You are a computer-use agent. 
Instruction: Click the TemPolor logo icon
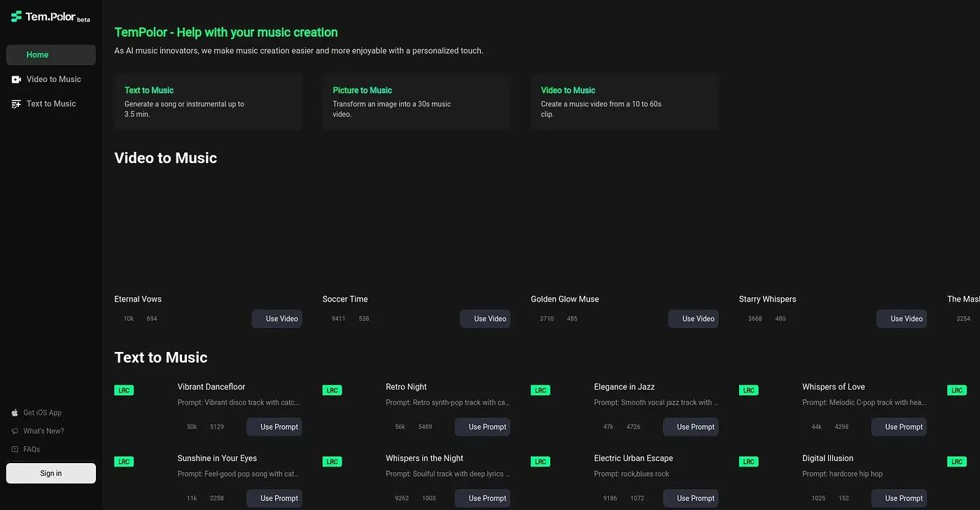[x=16, y=16]
